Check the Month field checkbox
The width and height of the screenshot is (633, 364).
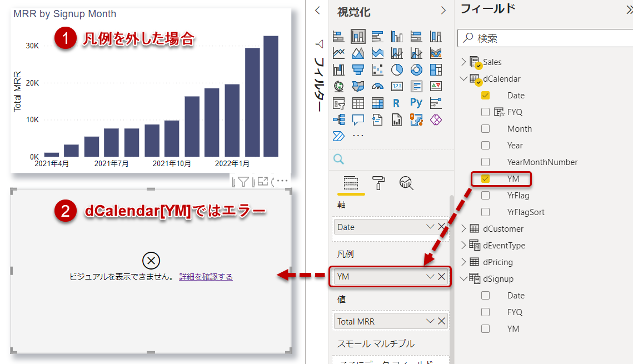(485, 128)
